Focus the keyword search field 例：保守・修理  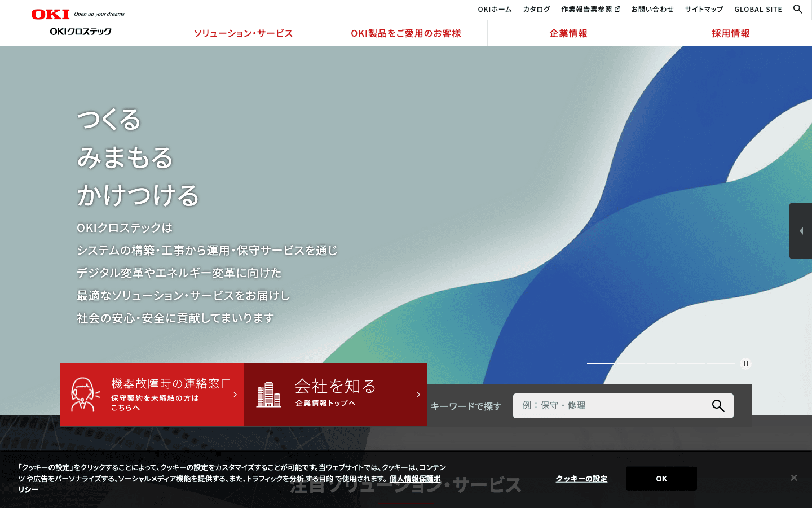coord(623,406)
